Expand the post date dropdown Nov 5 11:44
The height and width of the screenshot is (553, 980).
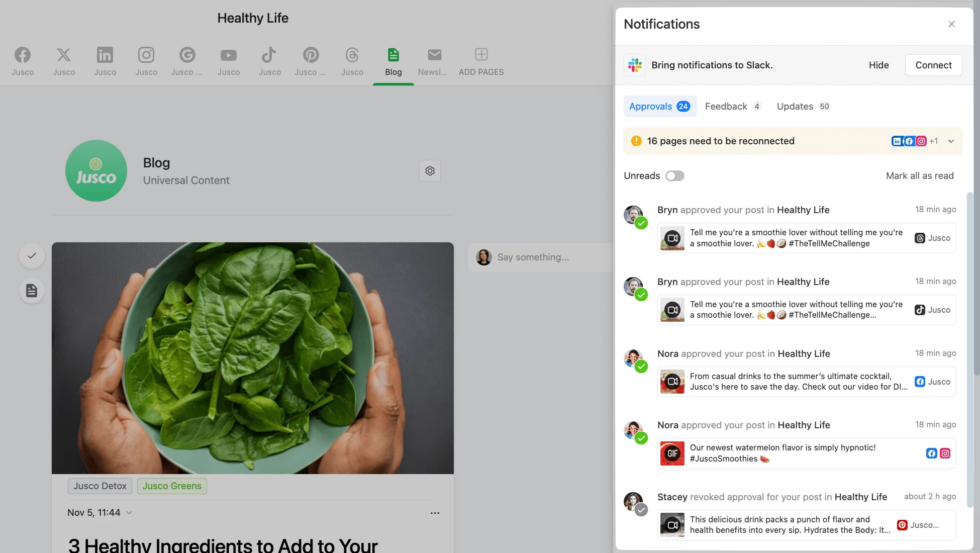(129, 513)
